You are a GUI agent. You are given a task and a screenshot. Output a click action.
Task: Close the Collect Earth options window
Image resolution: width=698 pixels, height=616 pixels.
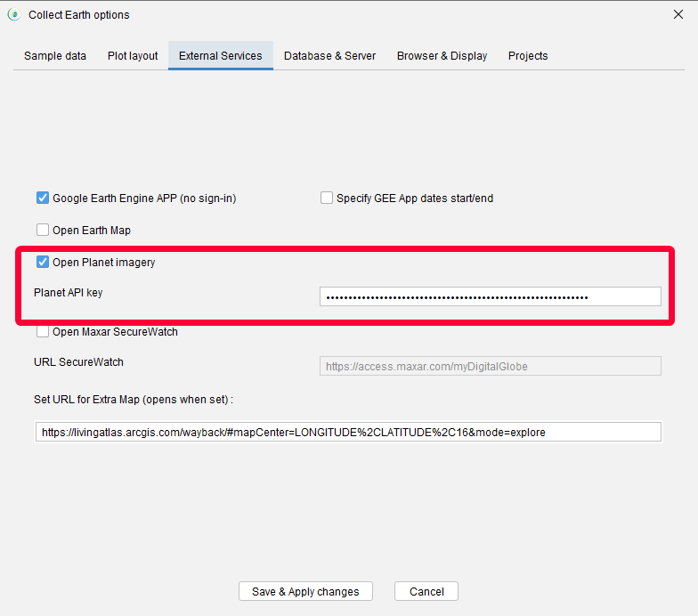678,15
